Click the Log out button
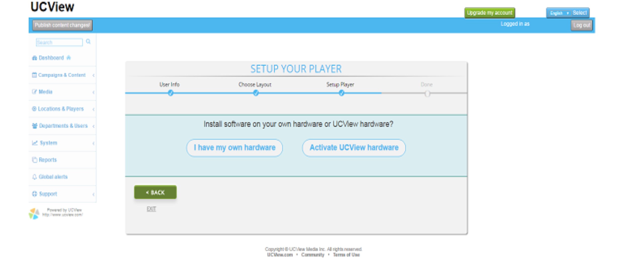Screen dimensions: 644x277 [x=582, y=25]
